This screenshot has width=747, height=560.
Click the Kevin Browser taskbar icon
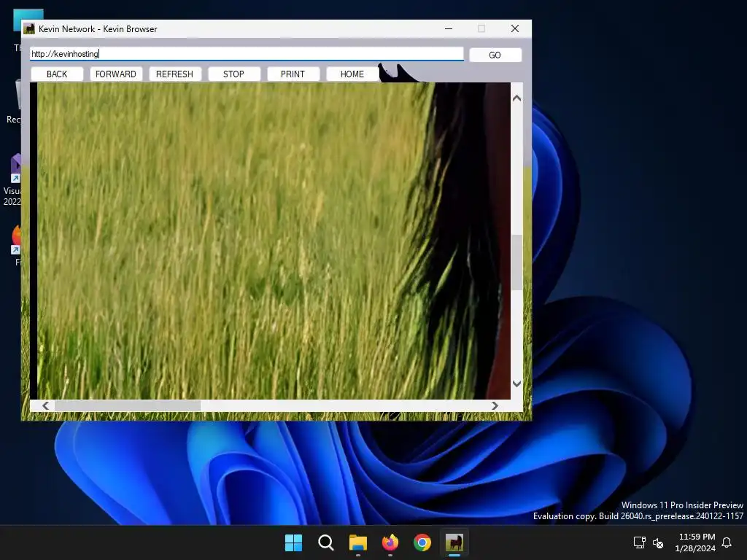pos(454,542)
